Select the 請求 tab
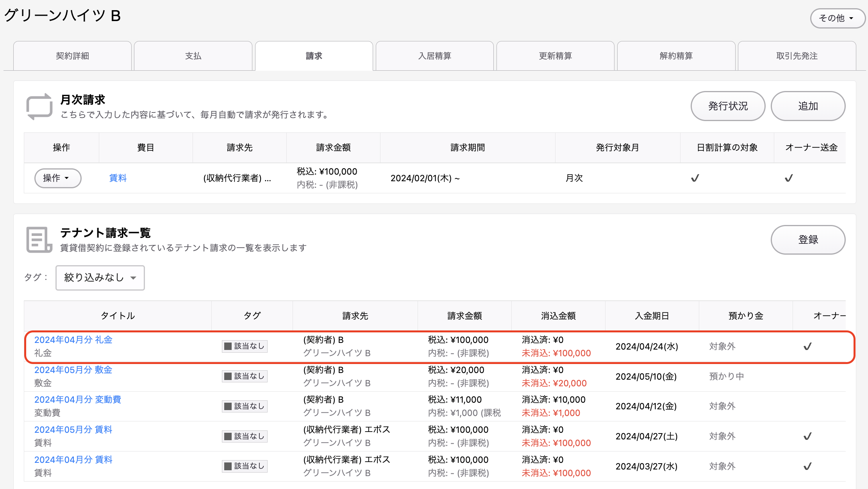The height and width of the screenshot is (489, 868). 314,56
